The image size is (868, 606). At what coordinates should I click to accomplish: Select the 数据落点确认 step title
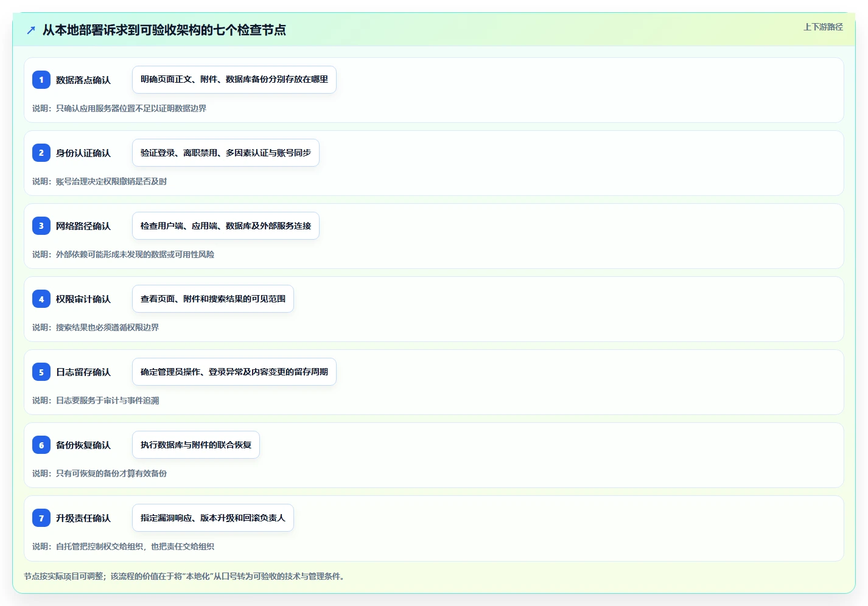(x=83, y=80)
